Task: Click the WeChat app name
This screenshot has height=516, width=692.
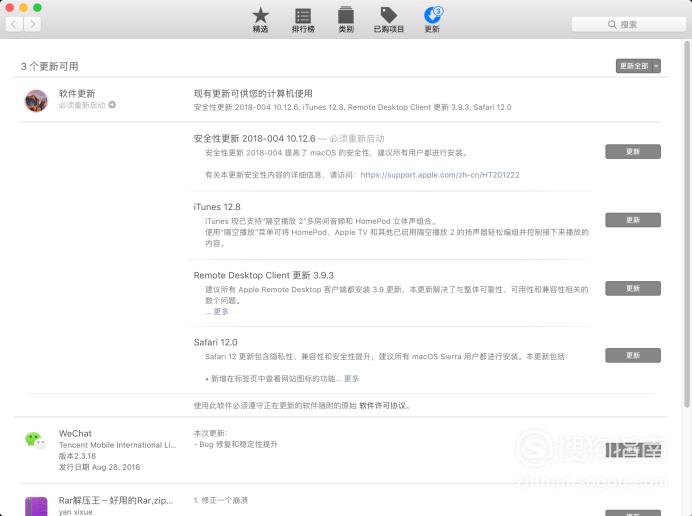Action: coord(75,433)
